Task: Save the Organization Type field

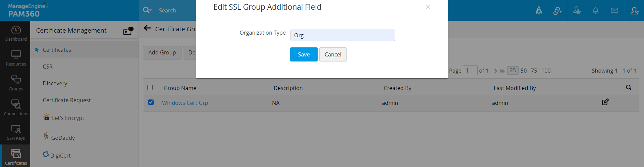Action: pyautogui.click(x=304, y=54)
